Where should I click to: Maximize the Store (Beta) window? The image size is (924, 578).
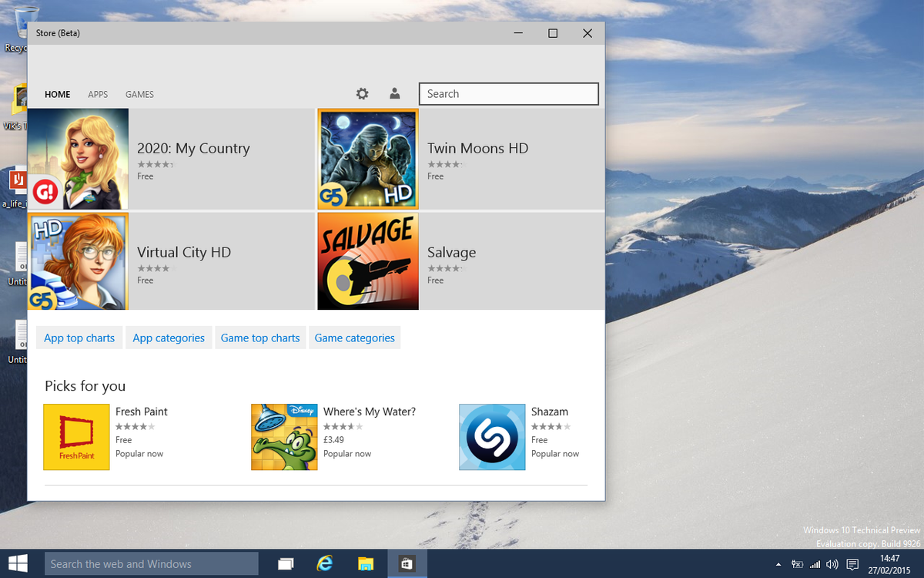[552, 33]
